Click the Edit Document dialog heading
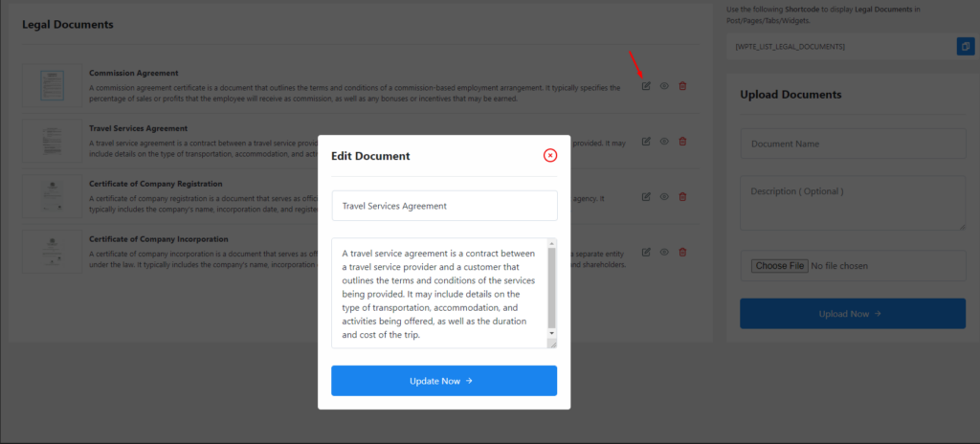Screen dimensions: 980x444 click(x=370, y=156)
